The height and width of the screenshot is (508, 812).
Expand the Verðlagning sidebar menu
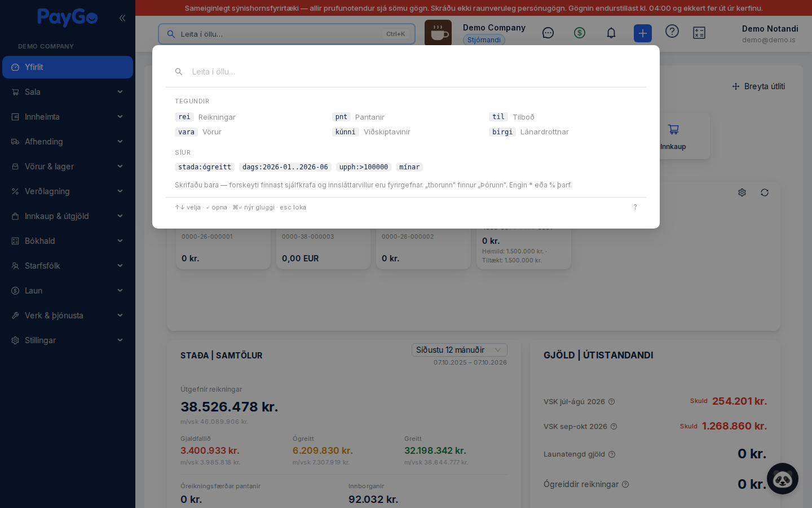coord(68,191)
